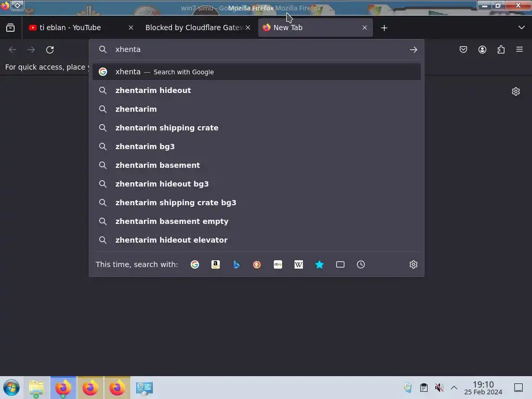Personalize new tab with gear icon
Image resolution: width=532 pixels, height=399 pixels.
(516, 91)
